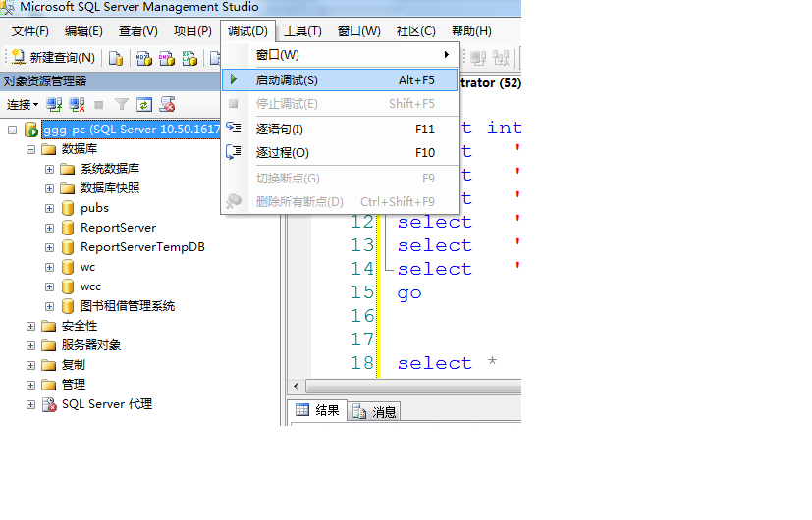Screen dimensions: 812x520
Task: Select the pubs database
Action: point(95,208)
